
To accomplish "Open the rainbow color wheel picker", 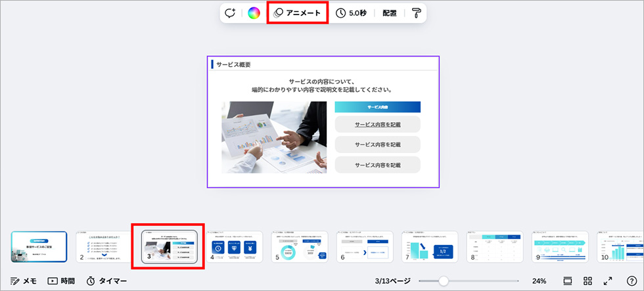I will [254, 13].
